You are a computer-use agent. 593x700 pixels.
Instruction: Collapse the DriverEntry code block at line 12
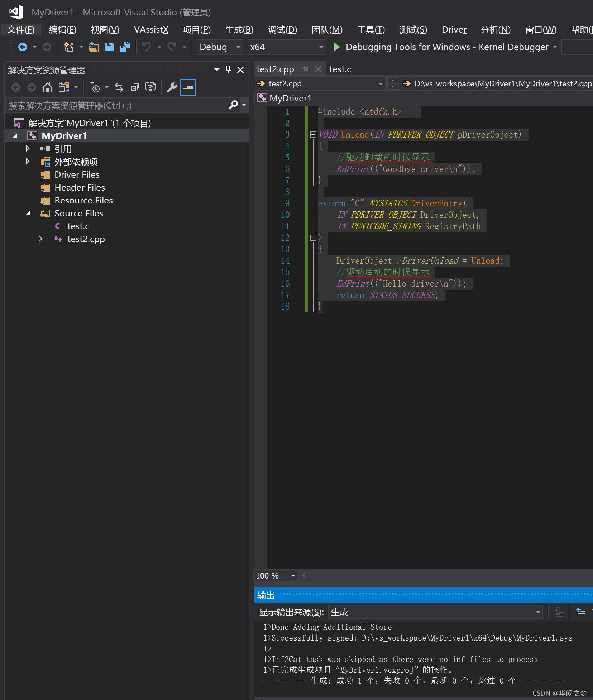coord(313,238)
